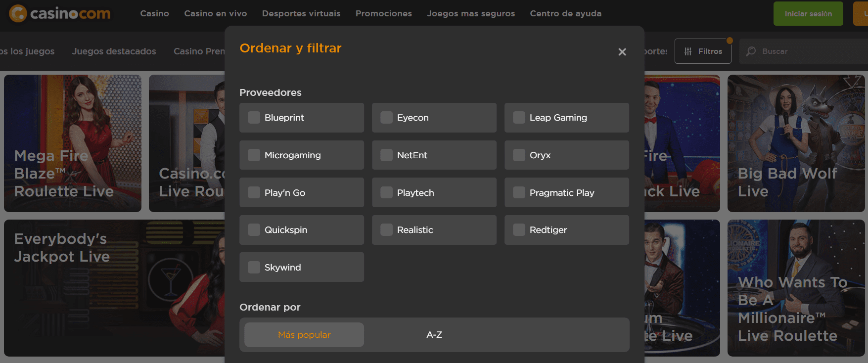The width and height of the screenshot is (868, 363).
Task: Select the Juegos destacados tab
Action: [x=114, y=51]
